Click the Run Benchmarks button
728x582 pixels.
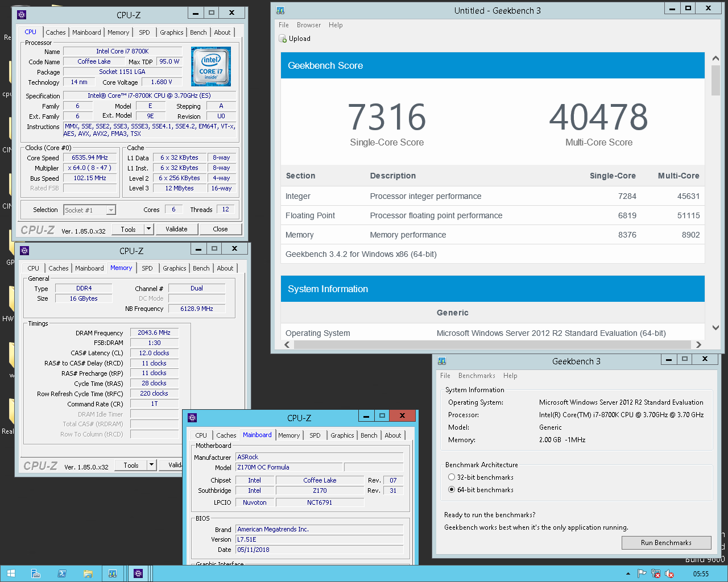coord(666,543)
